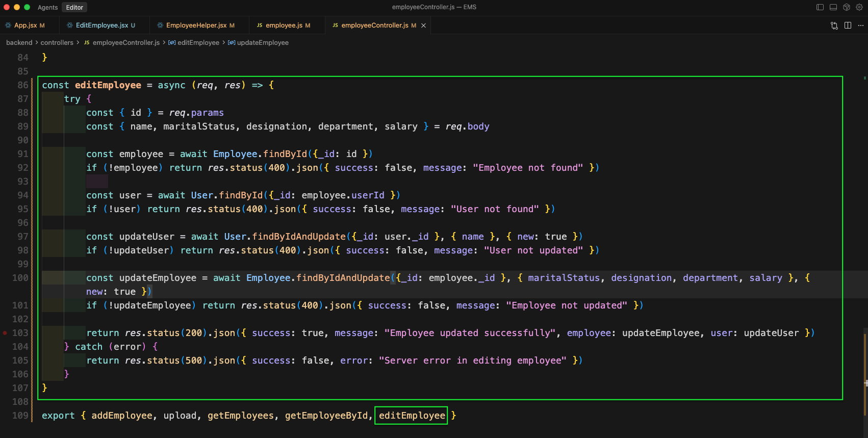Click the macOS fullscreen window button

pos(27,7)
